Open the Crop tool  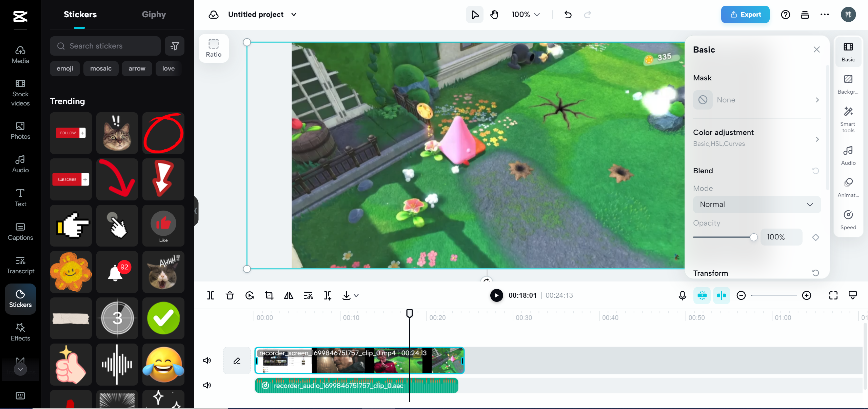point(269,295)
